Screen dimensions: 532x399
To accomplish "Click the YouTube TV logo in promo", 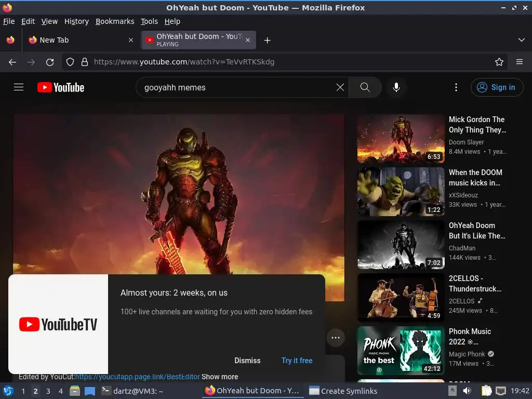I will coord(58,324).
